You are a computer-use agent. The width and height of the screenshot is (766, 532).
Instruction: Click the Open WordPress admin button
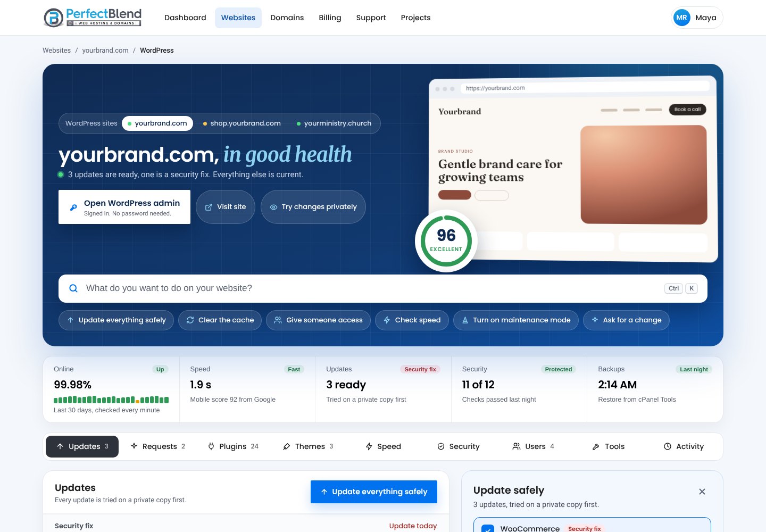tap(124, 207)
